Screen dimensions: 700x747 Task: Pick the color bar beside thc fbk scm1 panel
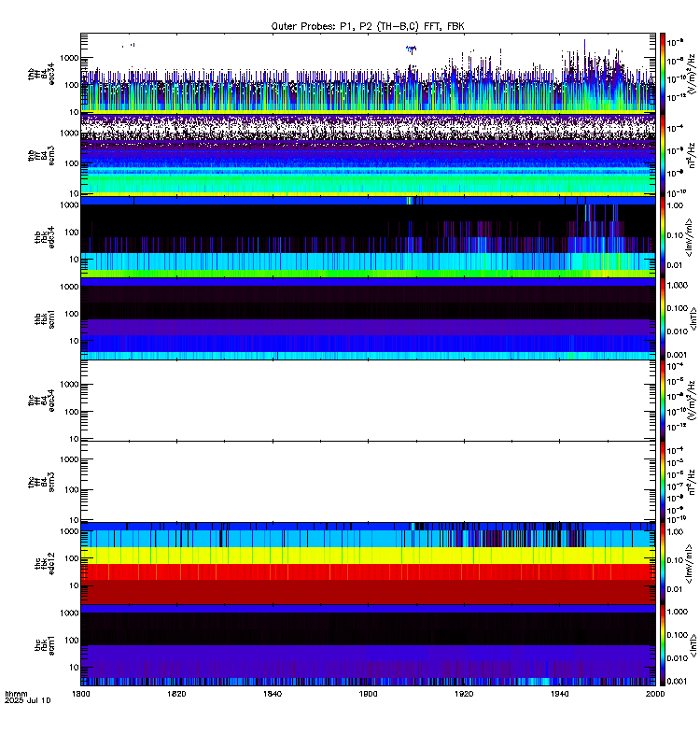[x=662, y=645]
